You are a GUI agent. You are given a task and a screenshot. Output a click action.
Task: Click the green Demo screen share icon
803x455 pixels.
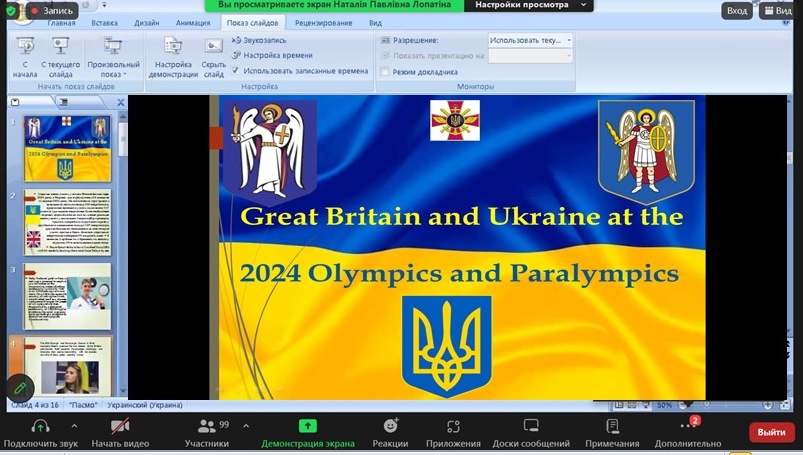point(307,426)
